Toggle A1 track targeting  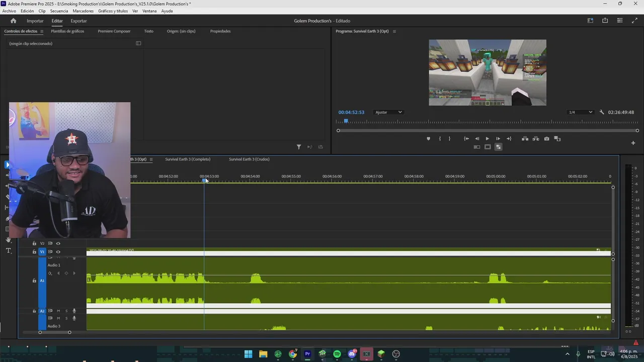click(x=42, y=281)
